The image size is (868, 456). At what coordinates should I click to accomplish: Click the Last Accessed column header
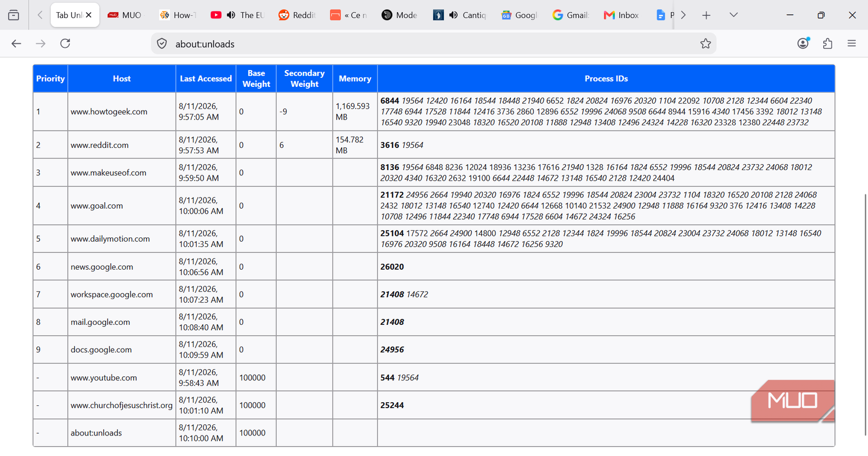point(206,78)
